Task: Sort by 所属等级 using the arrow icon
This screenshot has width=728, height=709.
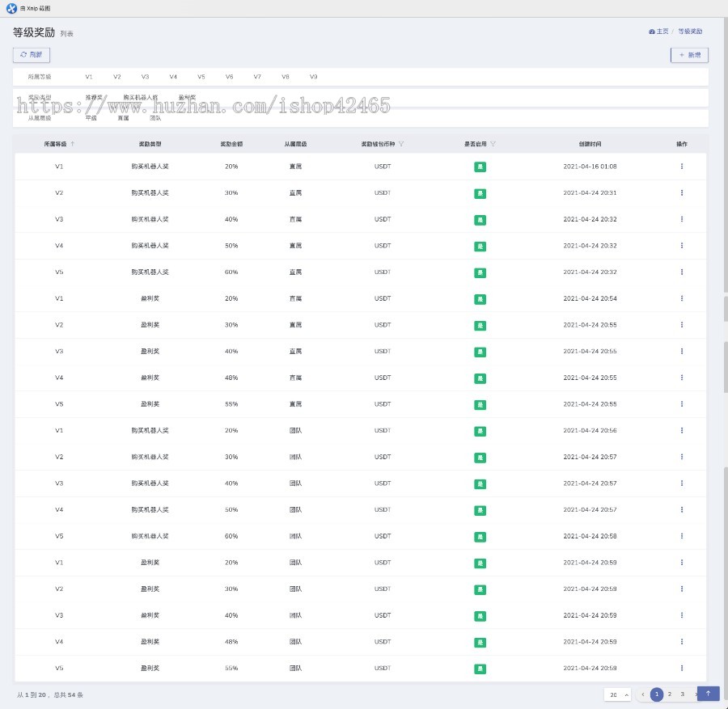Action: click(73, 144)
